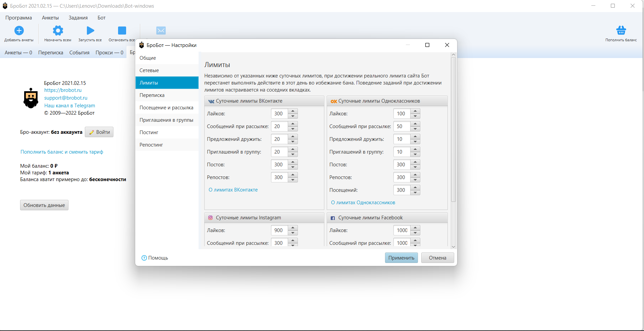
Task: Click the scrollbar down arrow in settings
Action: point(453,247)
